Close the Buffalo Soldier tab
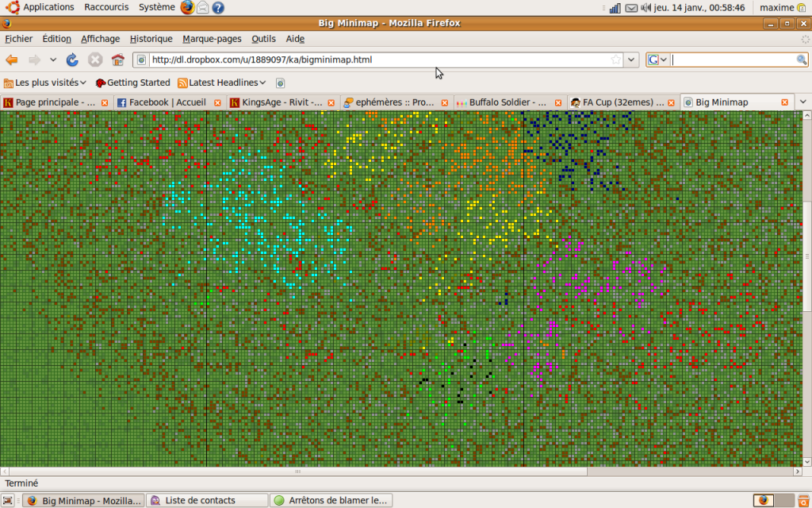Image resolution: width=812 pixels, height=508 pixels. click(x=557, y=102)
